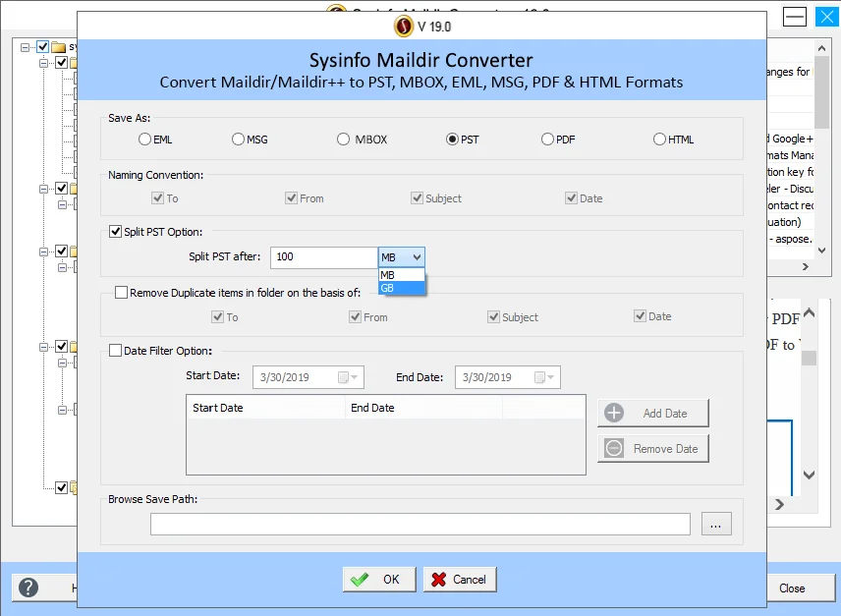Click the Start Date column header
841x616 pixels.
coord(265,408)
